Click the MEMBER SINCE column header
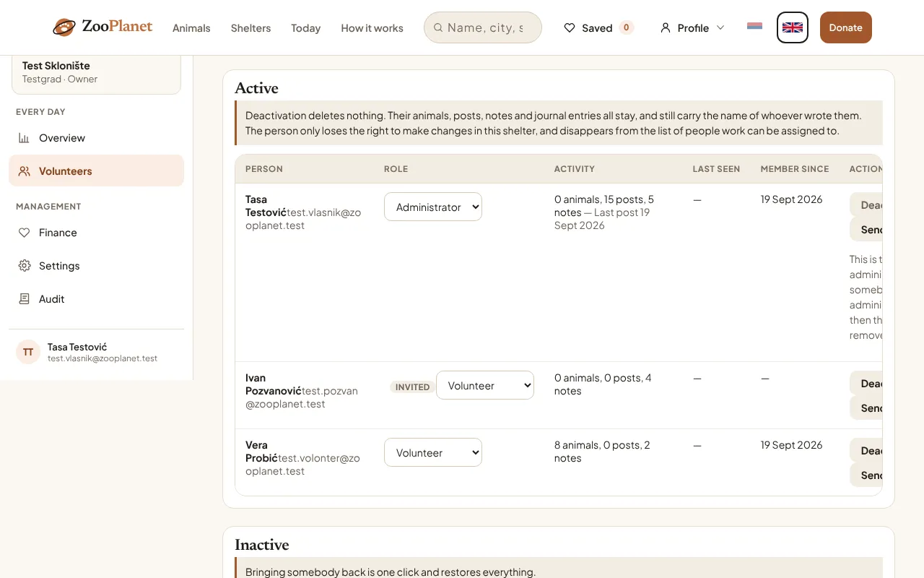 (x=795, y=169)
